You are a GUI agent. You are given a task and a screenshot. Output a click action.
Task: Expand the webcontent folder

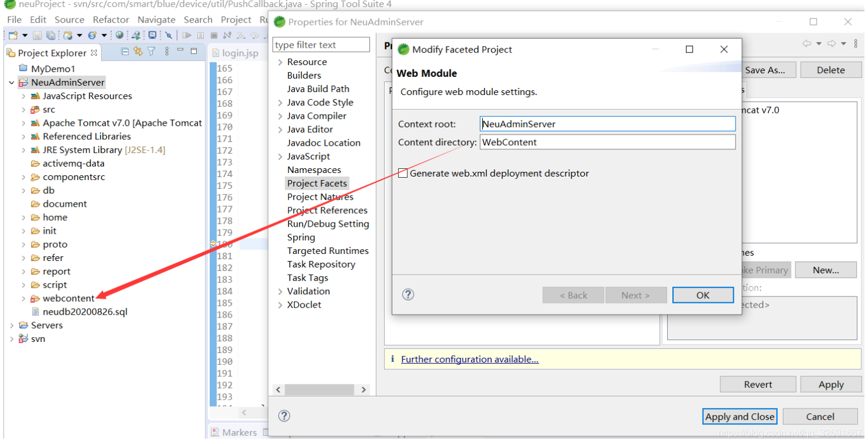(24, 298)
